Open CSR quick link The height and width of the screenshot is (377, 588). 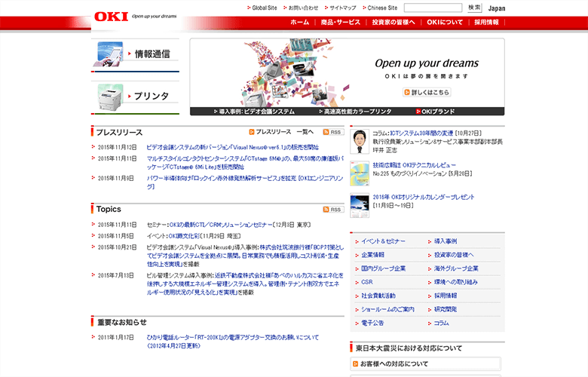pos(367,282)
